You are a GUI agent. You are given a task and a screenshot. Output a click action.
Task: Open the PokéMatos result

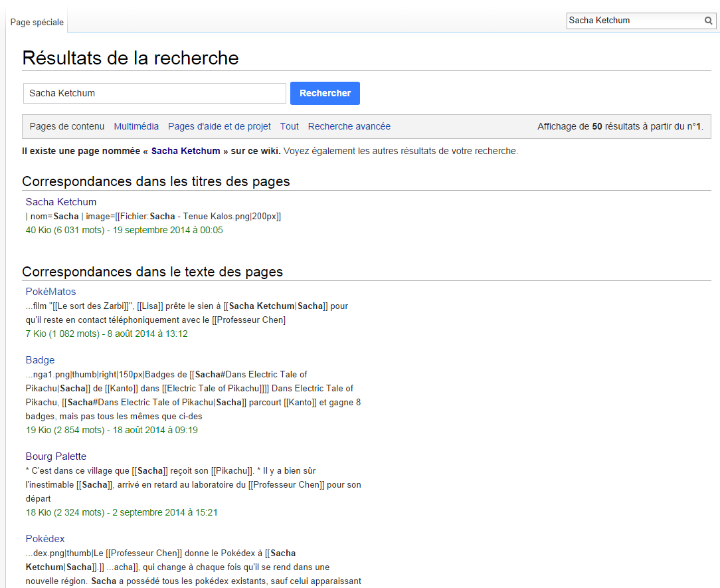pos(50,292)
